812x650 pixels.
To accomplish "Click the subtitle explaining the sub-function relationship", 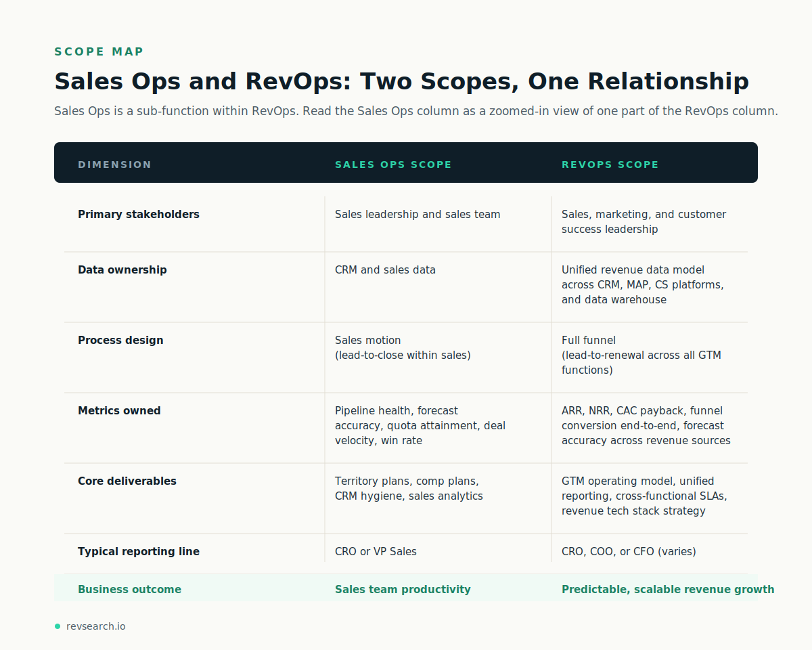I will pyautogui.click(x=415, y=110).
